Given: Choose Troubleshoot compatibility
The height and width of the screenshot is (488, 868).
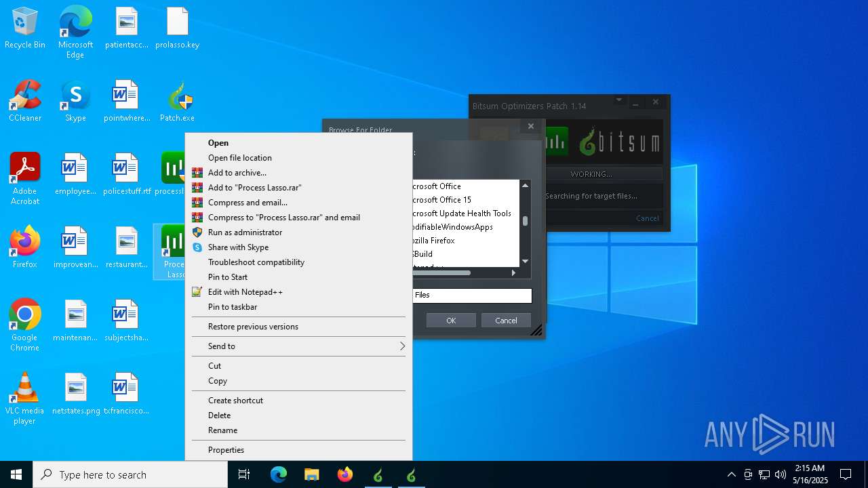Looking at the screenshot, I should point(298,262).
